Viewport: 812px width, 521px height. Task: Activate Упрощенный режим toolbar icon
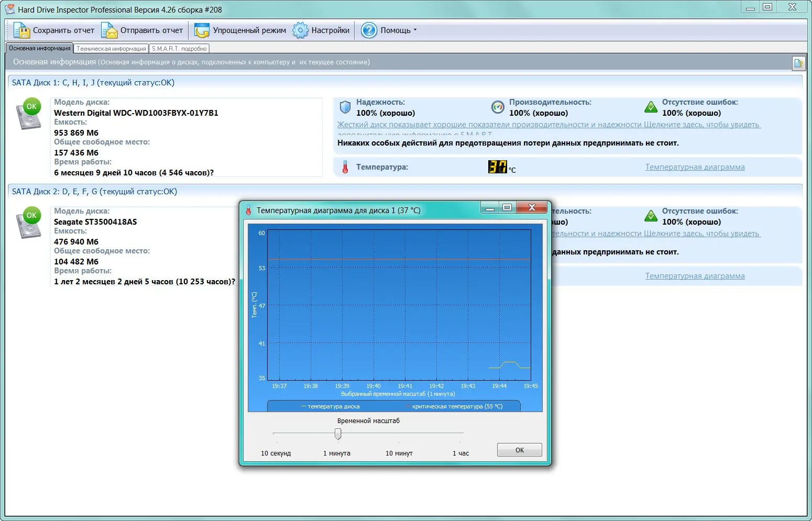point(201,30)
